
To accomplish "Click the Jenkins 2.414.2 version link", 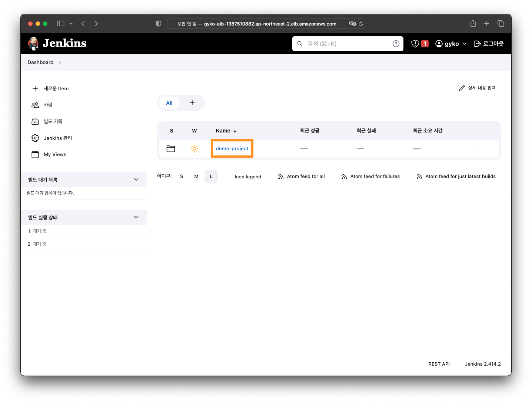I will click(x=483, y=364).
